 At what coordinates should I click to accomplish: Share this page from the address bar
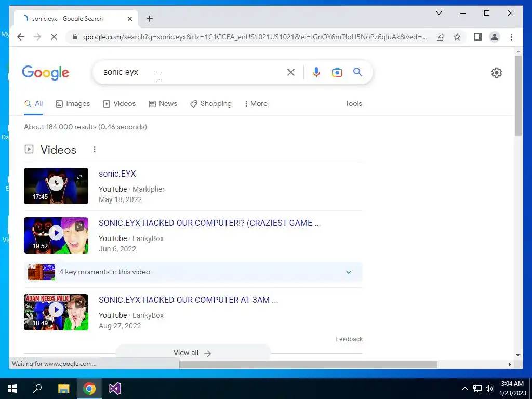click(441, 37)
